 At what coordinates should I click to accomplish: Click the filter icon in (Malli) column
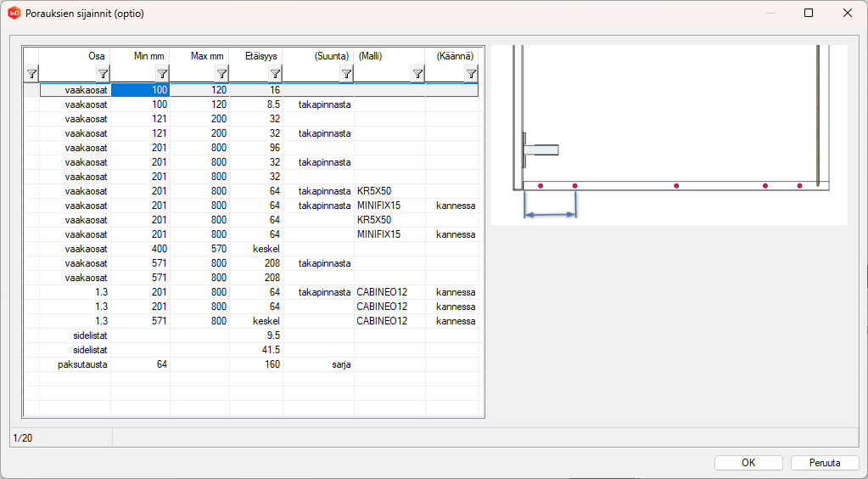(417, 74)
